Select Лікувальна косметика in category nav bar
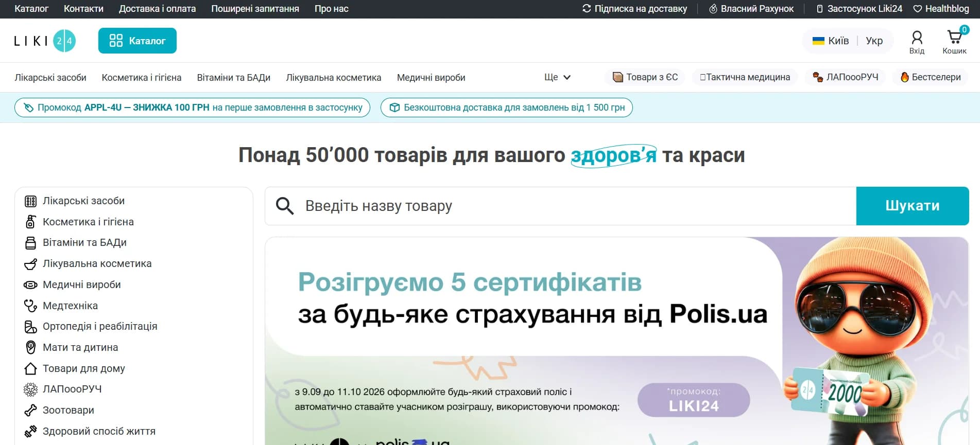 pos(334,78)
